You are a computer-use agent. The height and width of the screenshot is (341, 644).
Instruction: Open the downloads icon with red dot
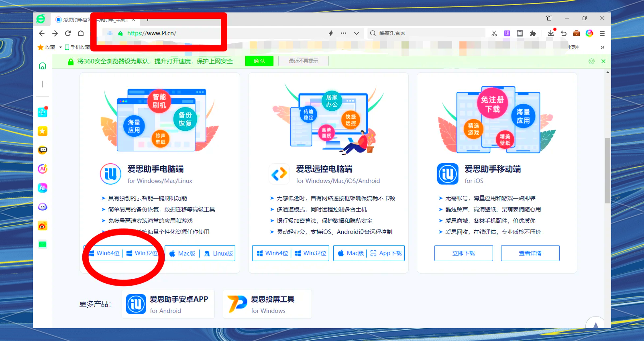[x=551, y=33]
